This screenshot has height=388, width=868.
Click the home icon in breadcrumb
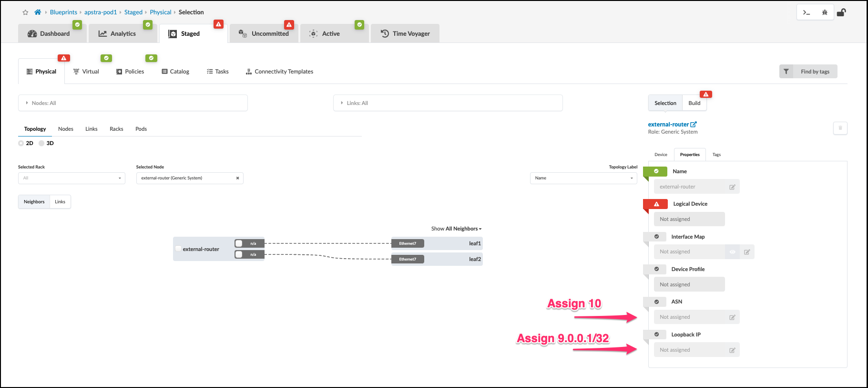pos(38,12)
